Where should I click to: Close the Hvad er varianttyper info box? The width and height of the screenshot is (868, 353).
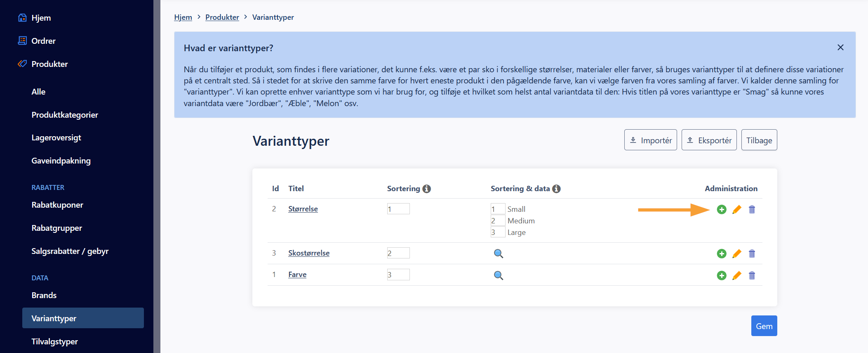coord(840,47)
